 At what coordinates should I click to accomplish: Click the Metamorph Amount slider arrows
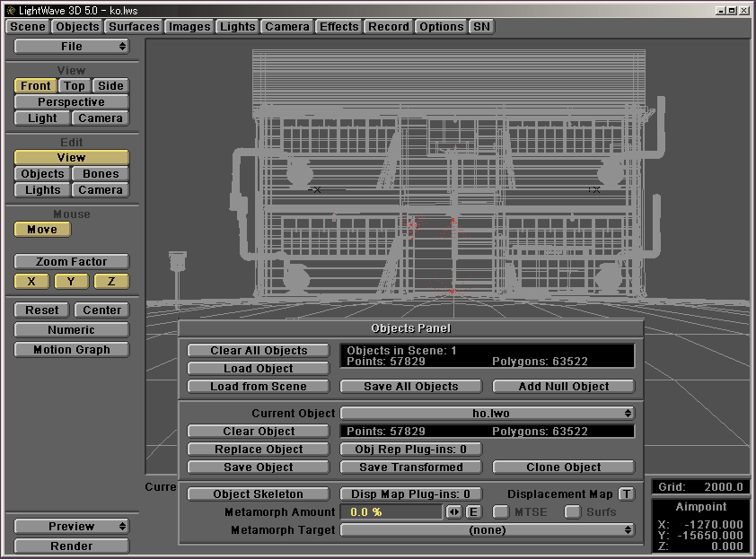pos(454,512)
